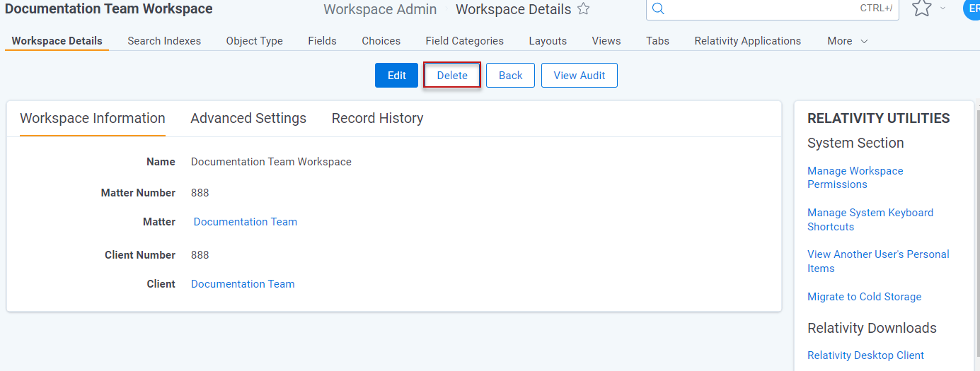Screen dimensions: 980x371
Task: Click the System Section heading
Action: click(855, 143)
